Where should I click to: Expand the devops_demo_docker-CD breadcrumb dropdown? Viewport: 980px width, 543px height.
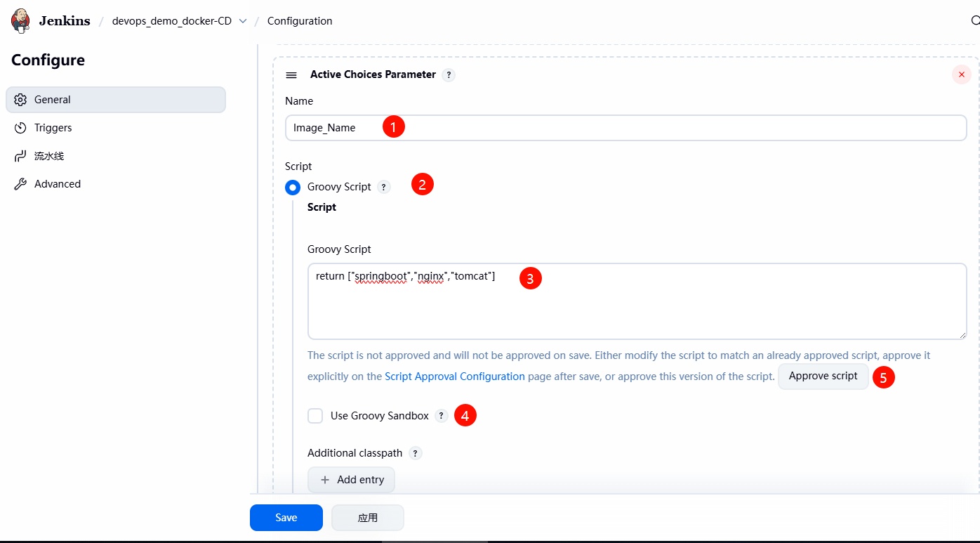[243, 21]
